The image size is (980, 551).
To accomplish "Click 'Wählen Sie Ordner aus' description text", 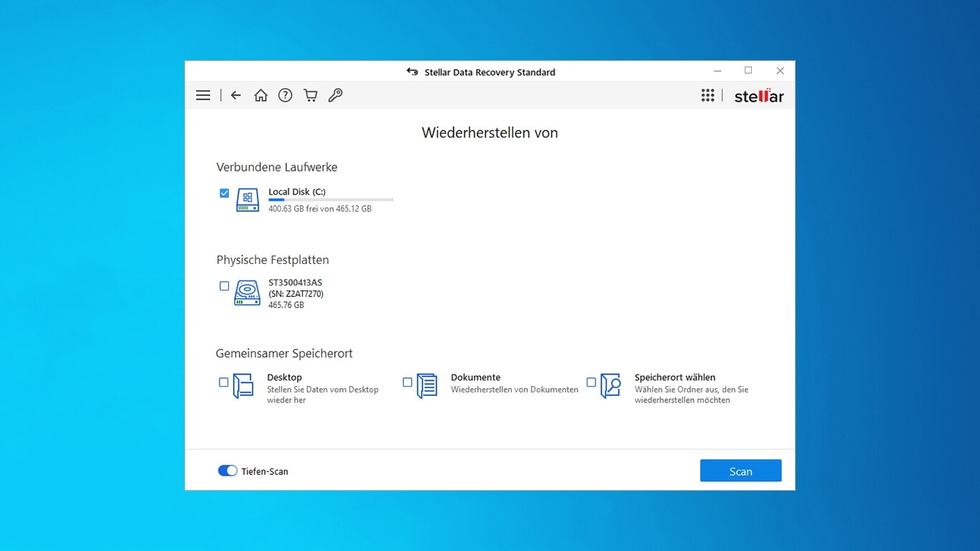I will point(692,395).
